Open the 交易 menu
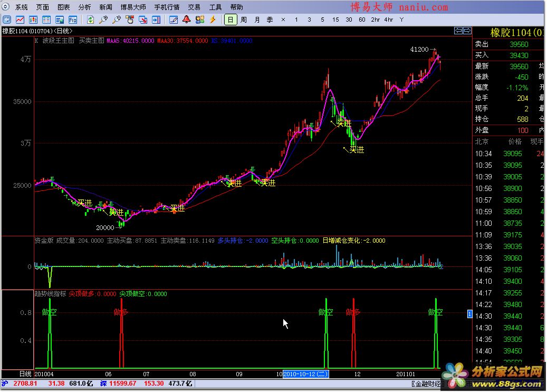 (x=194, y=7)
